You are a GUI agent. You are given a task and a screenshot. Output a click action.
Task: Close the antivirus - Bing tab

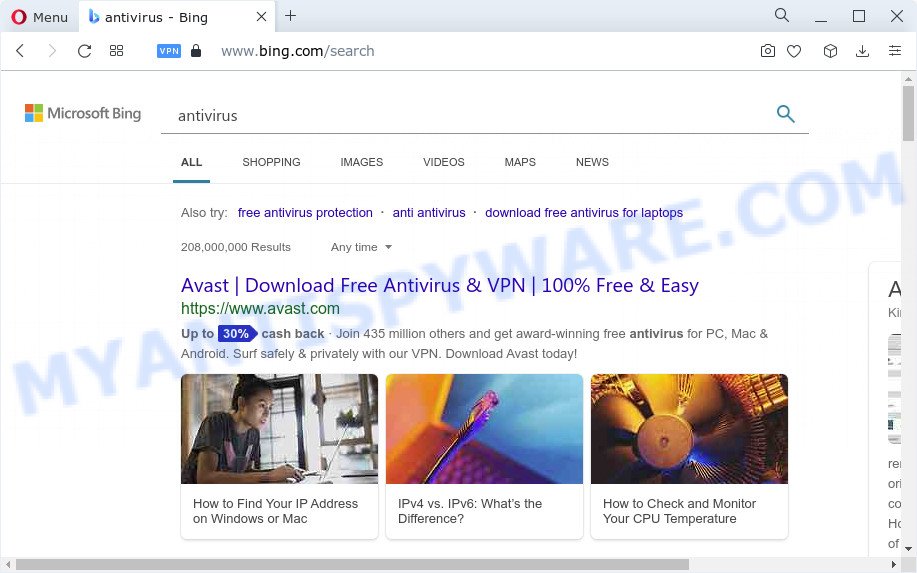(x=261, y=17)
